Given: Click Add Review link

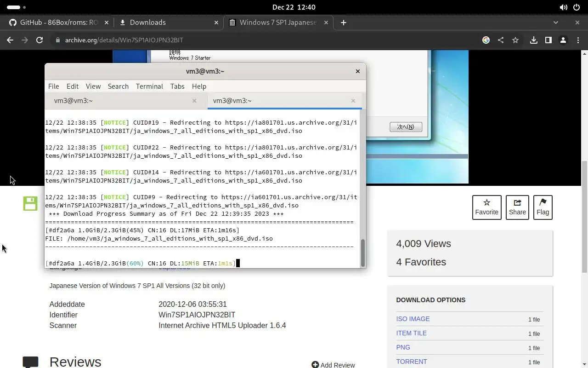Looking at the screenshot, I should (x=333, y=365).
